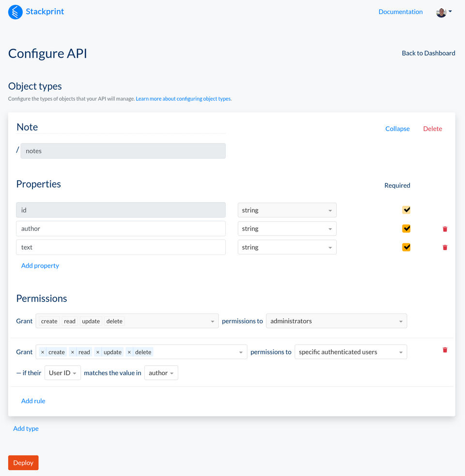
Task: Click Add rule link
Action: (x=33, y=401)
